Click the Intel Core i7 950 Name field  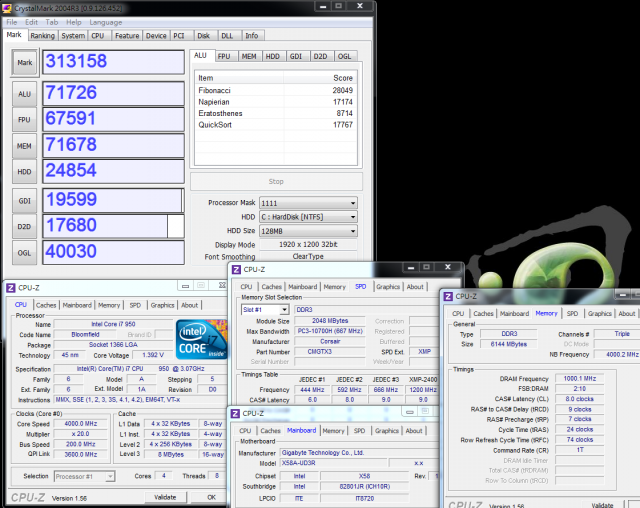pyautogui.click(x=113, y=324)
